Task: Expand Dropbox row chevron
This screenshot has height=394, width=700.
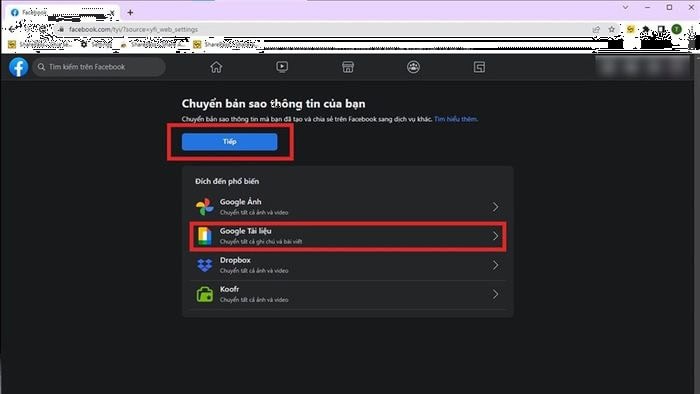Action: (495, 265)
